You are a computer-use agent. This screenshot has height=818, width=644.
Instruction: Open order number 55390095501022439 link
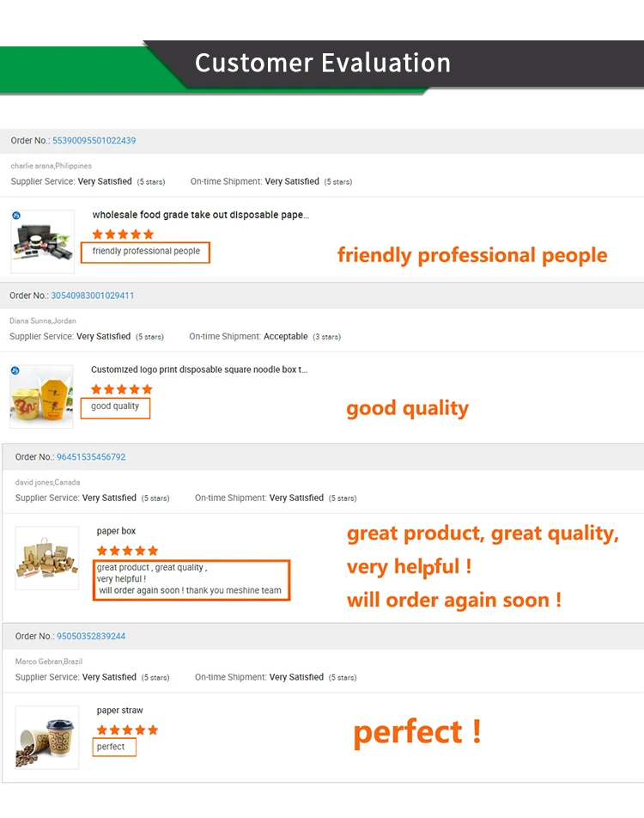(x=94, y=141)
